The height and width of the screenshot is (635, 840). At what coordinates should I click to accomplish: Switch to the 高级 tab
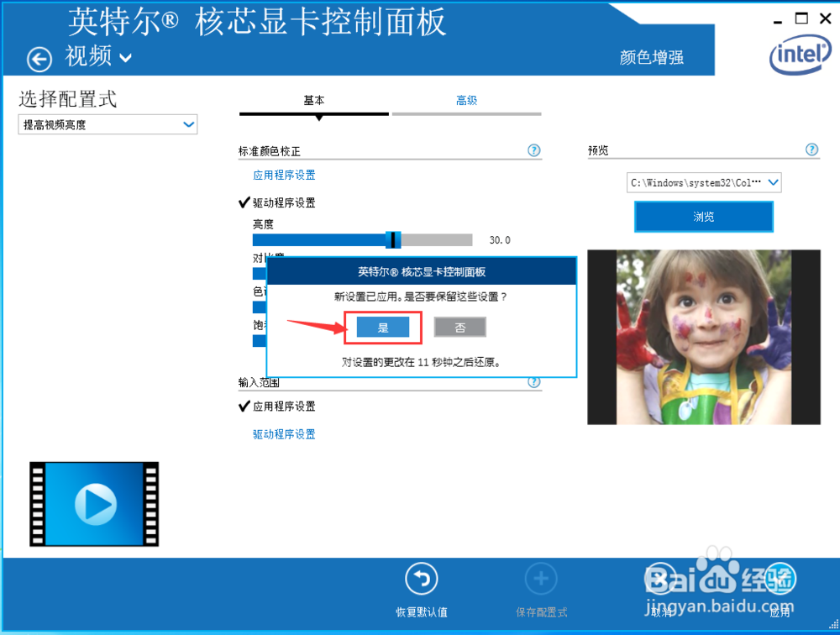point(466,100)
